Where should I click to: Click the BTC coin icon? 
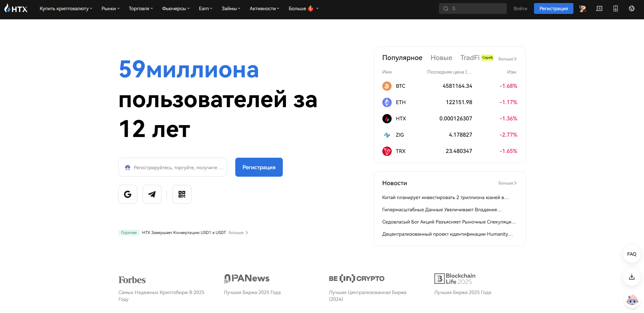387,86
